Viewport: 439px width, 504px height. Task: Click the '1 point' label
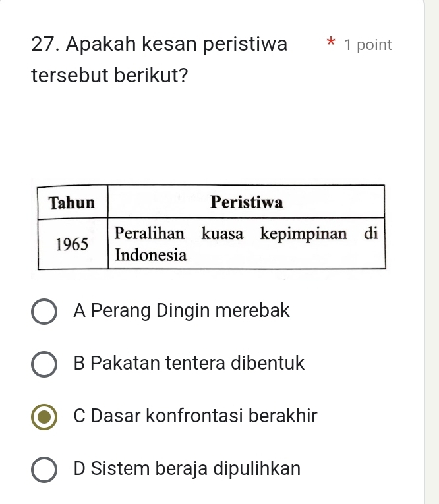pyautogui.click(x=368, y=45)
